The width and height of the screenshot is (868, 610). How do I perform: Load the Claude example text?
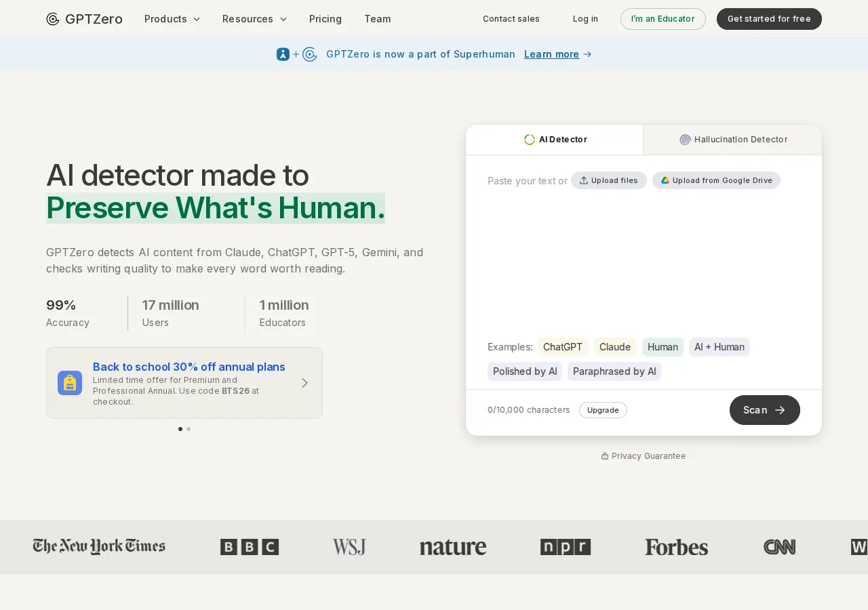tap(615, 347)
